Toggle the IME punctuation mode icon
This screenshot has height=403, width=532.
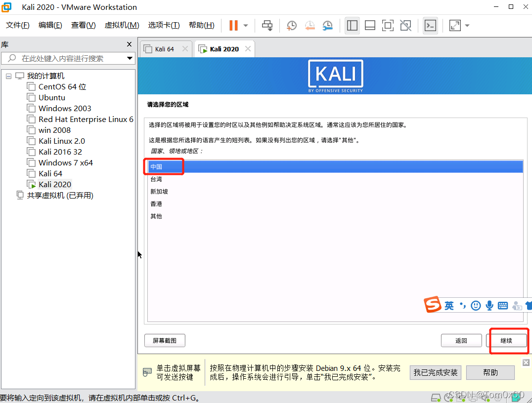coord(463,306)
